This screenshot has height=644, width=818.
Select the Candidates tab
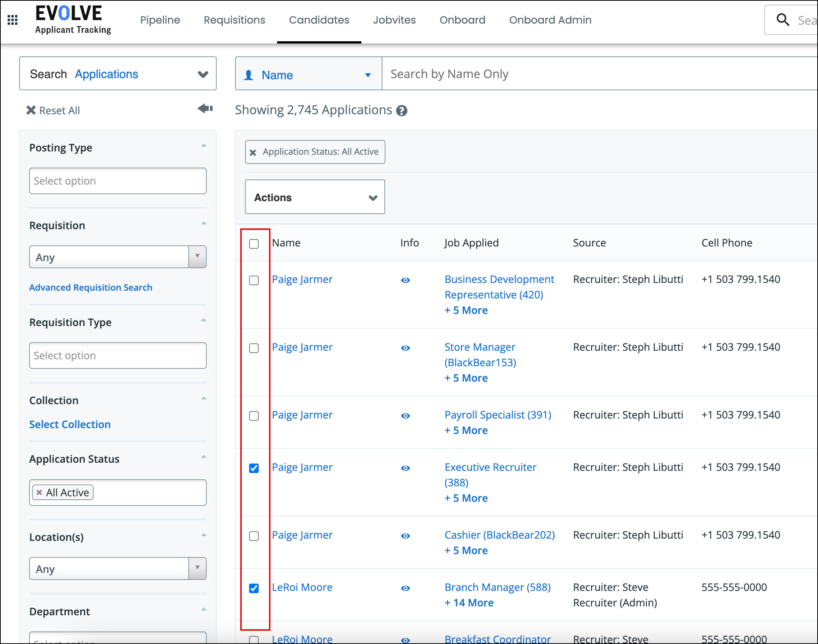pyautogui.click(x=319, y=20)
